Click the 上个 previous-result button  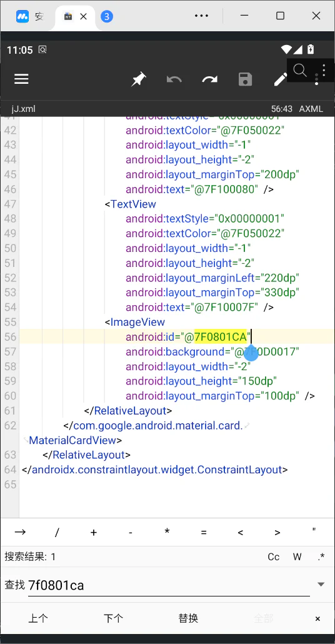pos(38,618)
